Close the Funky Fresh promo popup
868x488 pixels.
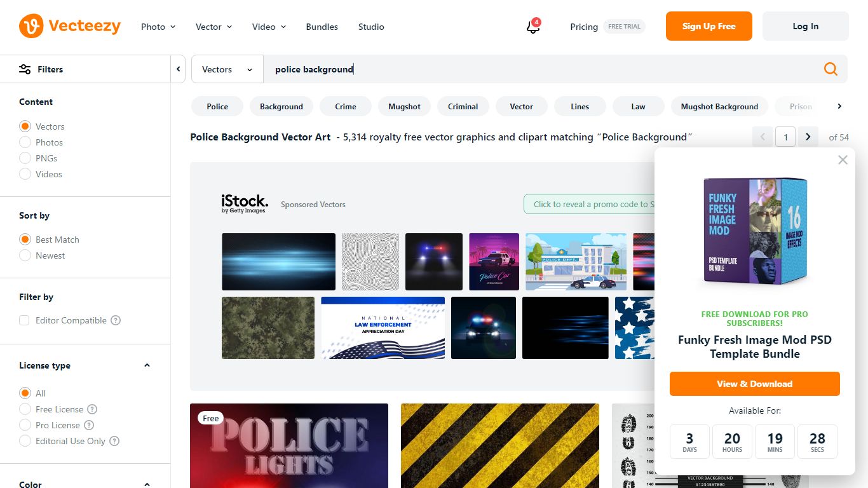[x=843, y=160]
